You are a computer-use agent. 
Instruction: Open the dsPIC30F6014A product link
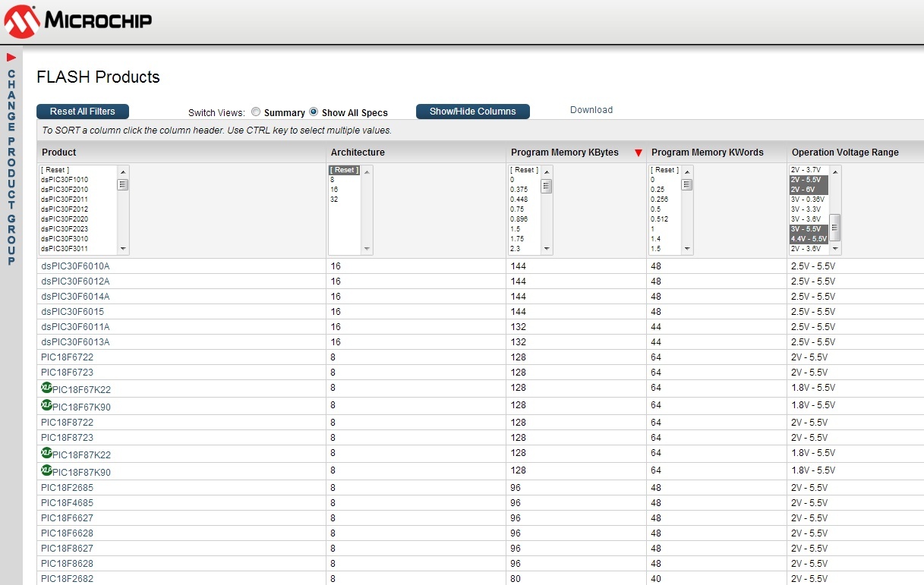tap(75, 297)
